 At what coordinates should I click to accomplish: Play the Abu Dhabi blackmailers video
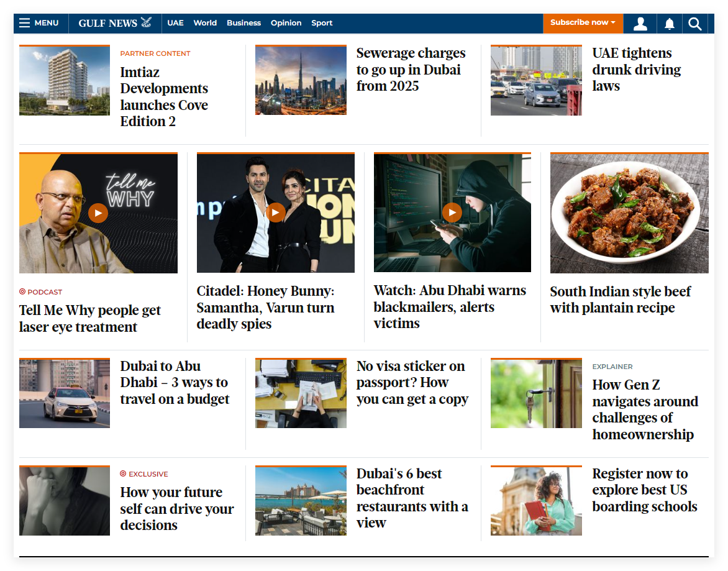[x=452, y=213]
